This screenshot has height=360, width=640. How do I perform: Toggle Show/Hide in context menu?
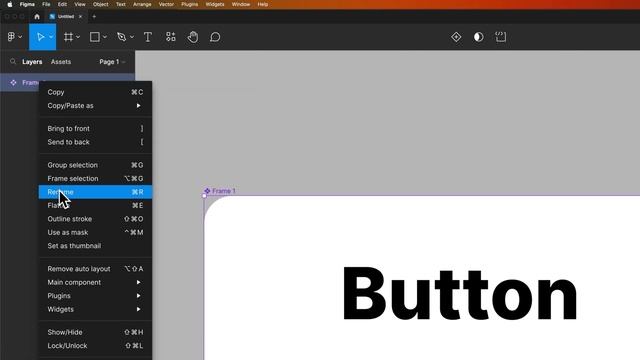(95, 332)
